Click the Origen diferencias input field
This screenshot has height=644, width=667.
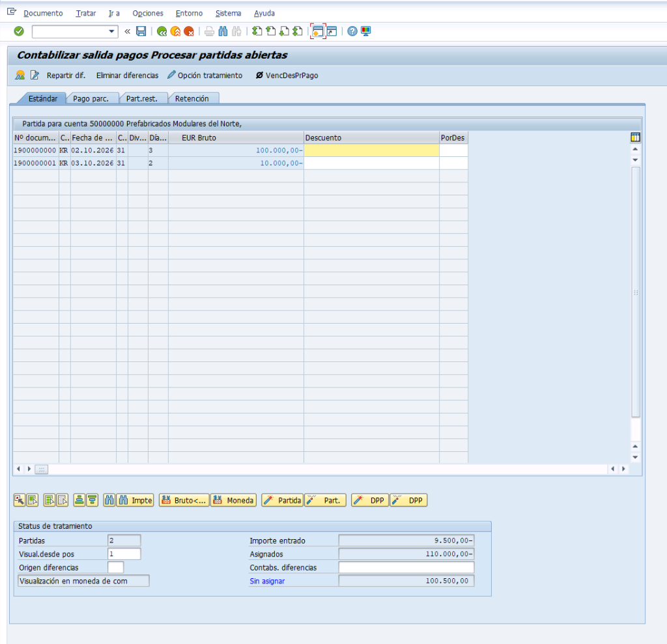[116, 567]
